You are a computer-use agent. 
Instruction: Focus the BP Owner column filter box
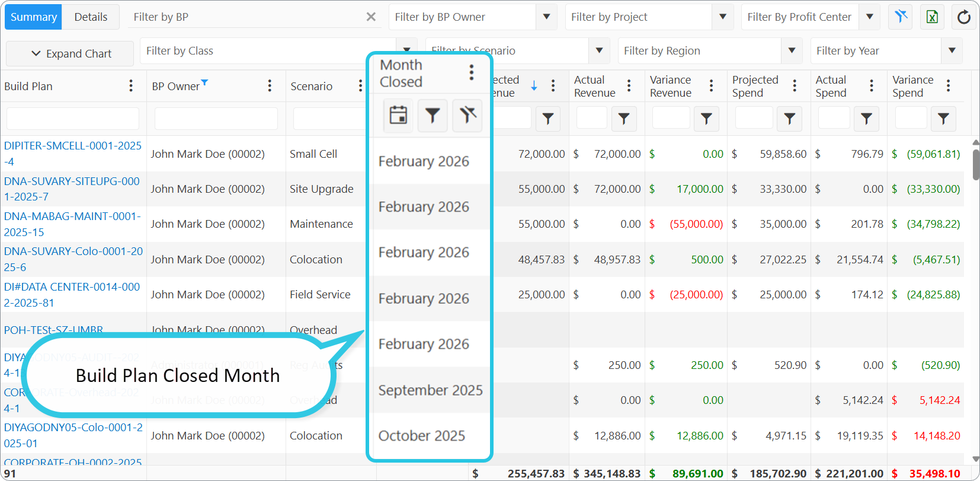[x=216, y=119]
